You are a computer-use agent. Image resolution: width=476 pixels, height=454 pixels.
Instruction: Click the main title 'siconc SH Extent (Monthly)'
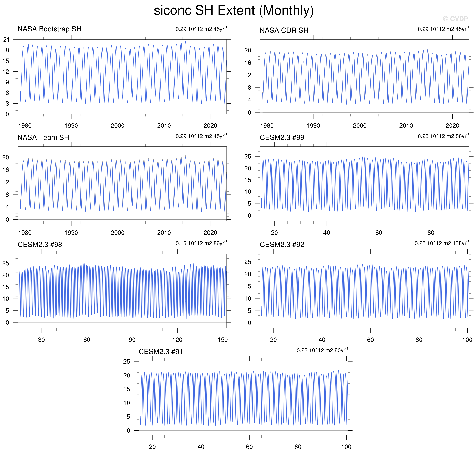point(234,11)
